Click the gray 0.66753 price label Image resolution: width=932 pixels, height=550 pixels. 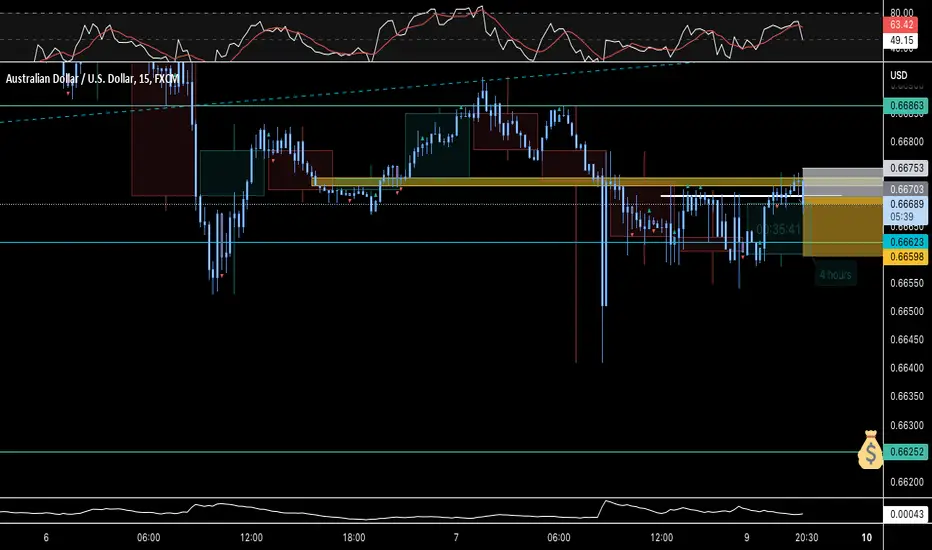tap(906, 168)
